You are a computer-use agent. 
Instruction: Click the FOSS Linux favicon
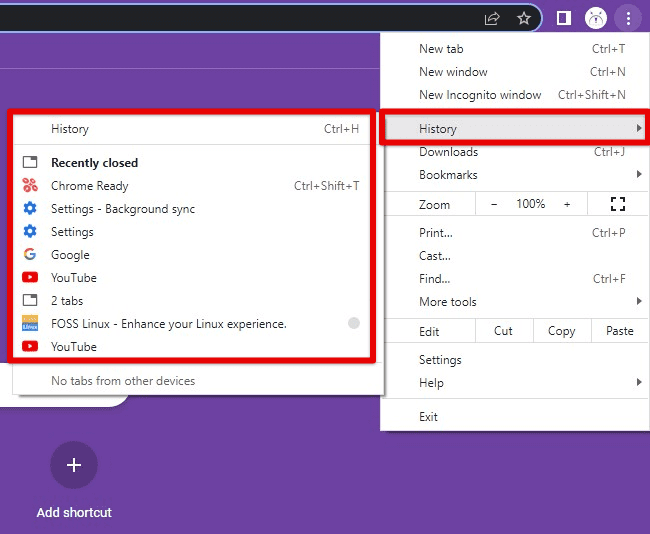(30, 323)
